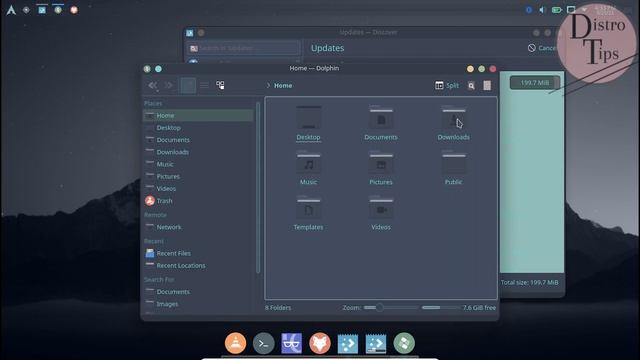Open Dolphin's search magnifier icon
The height and width of the screenshot is (360, 640).
click(x=471, y=85)
